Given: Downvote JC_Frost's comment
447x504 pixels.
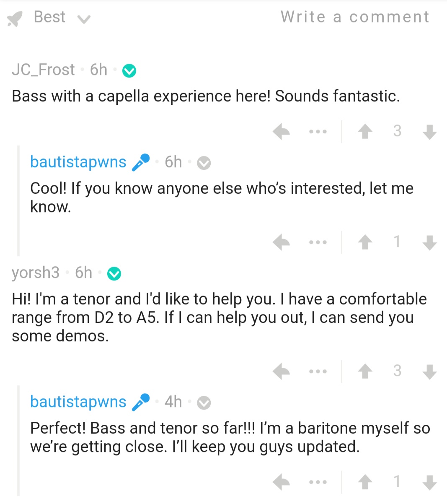Looking at the screenshot, I should coord(430,132).
